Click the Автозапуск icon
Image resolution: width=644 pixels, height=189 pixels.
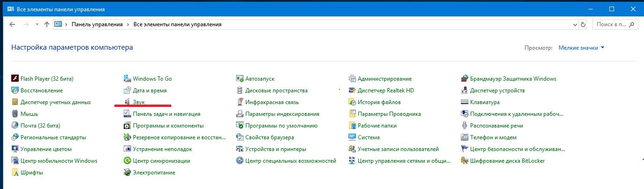(x=240, y=79)
